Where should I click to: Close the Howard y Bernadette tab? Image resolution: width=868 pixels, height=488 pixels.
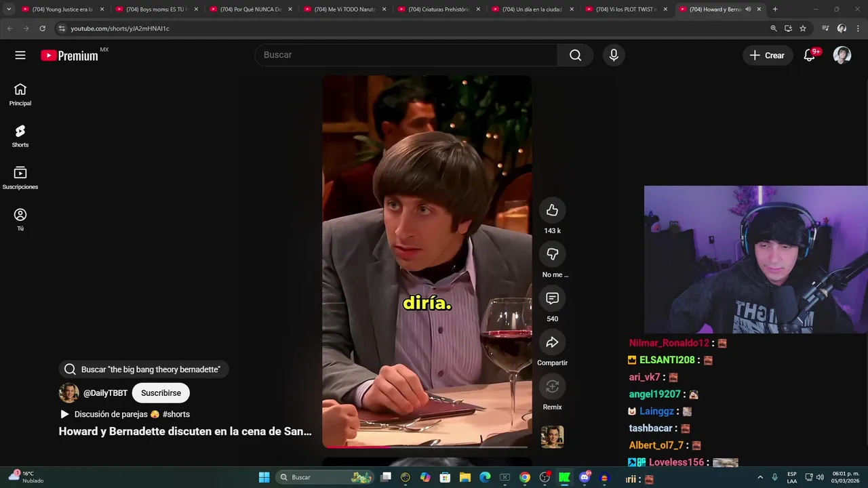(759, 9)
